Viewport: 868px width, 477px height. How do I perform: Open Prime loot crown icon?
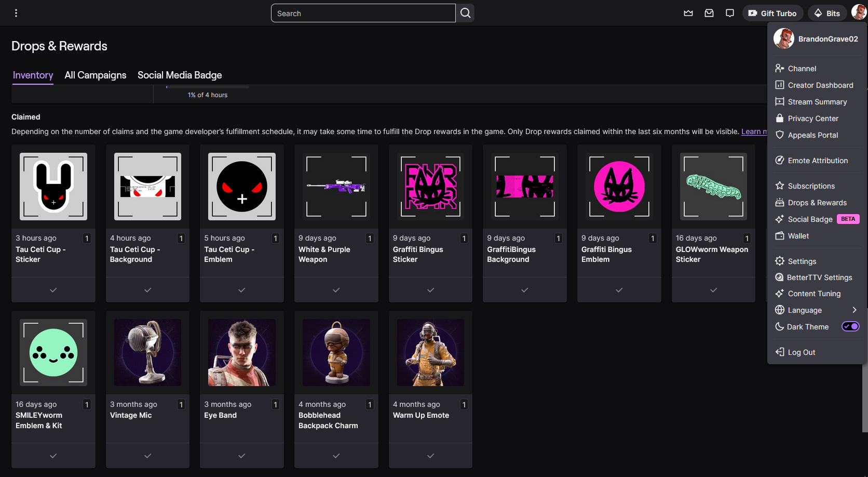[688, 13]
